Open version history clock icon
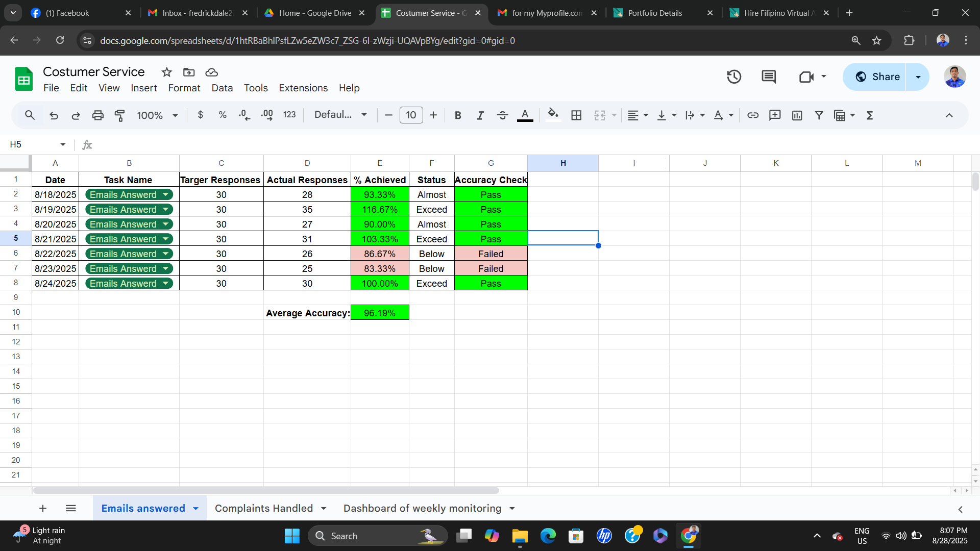 coord(734,77)
